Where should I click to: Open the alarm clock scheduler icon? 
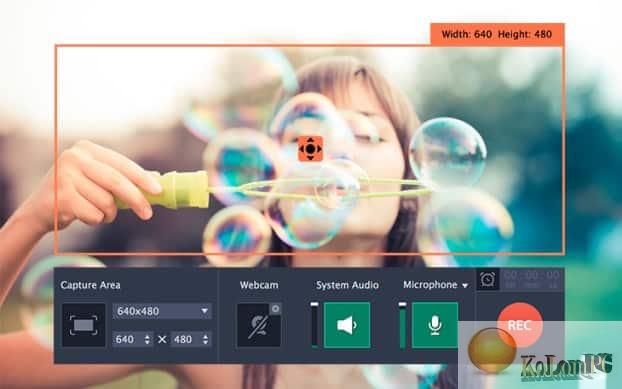488,279
